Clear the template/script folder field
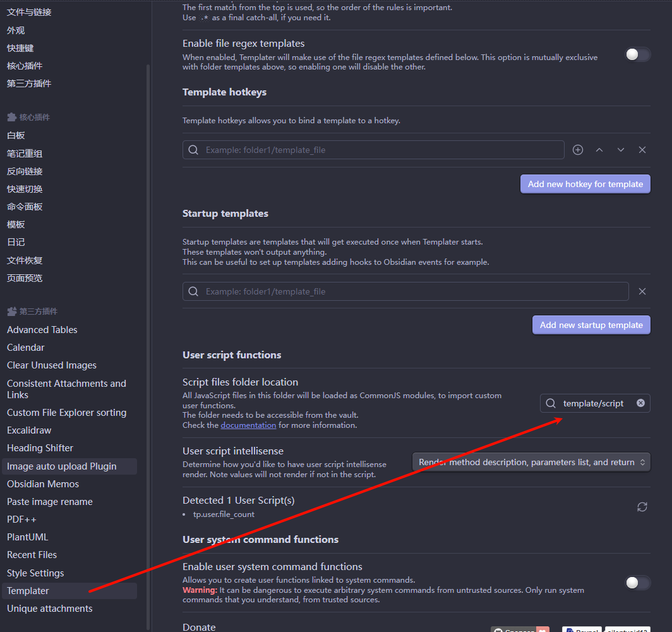The height and width of the screenshot is (632, 672). [x=640, y=403]
